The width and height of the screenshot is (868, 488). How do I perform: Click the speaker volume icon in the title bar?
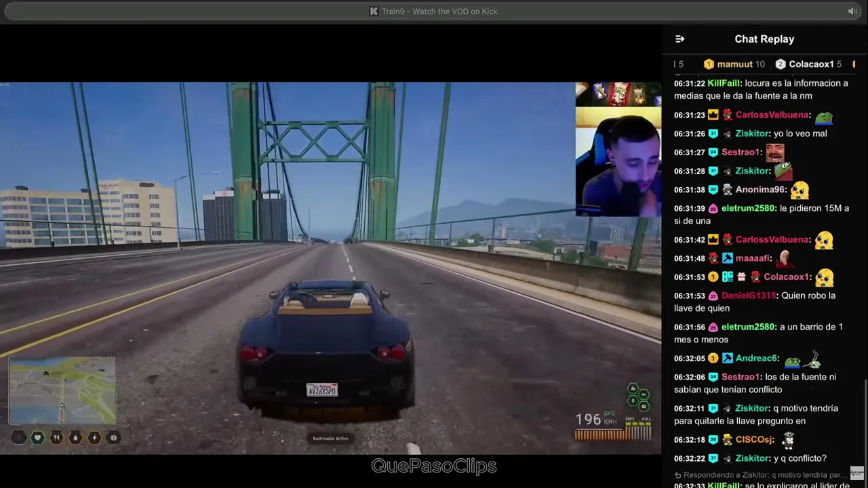pyautogui.click(x=852, y=12)
